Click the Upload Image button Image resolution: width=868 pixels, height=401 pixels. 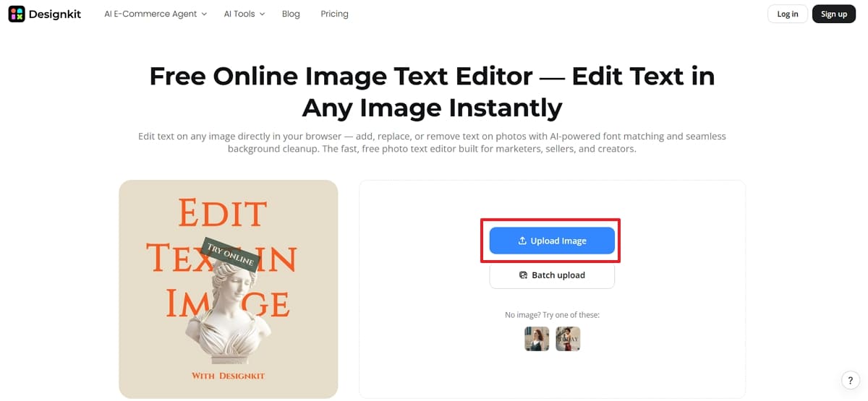point(552,241)
